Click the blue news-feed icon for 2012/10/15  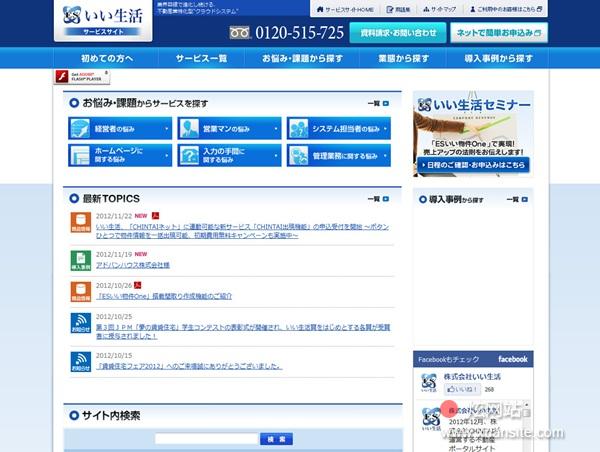pos(80,361)
